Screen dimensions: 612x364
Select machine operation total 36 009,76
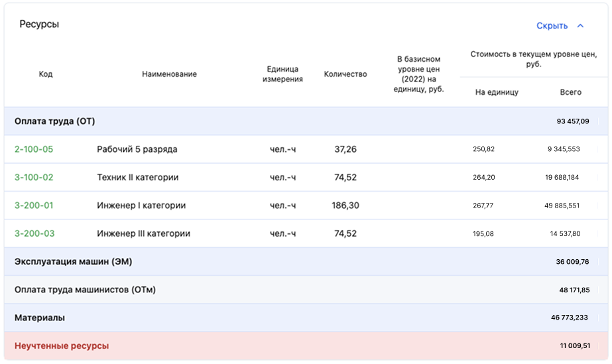[x=572, y=262]
